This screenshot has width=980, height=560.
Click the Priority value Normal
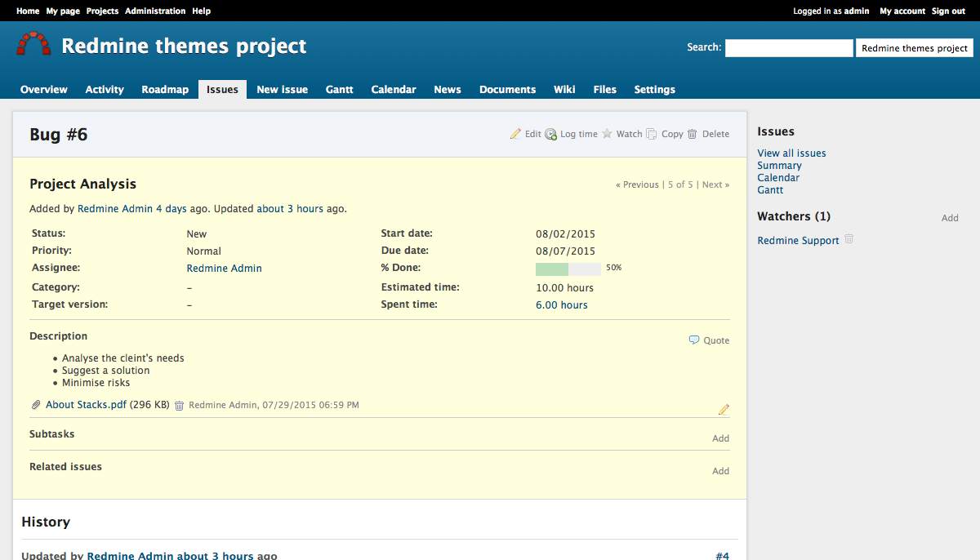(204, 251)
